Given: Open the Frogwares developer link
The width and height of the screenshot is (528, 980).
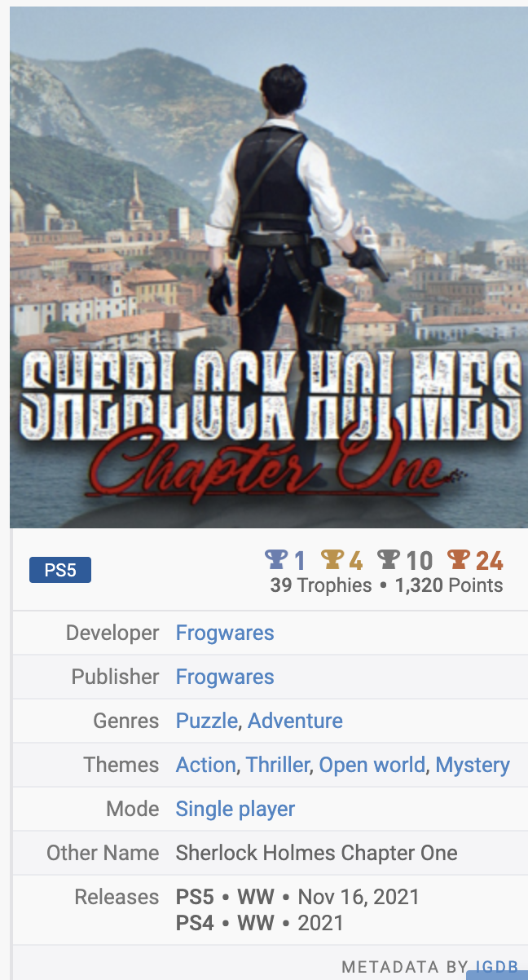Looking at the screenshot, I should point(225,633).
